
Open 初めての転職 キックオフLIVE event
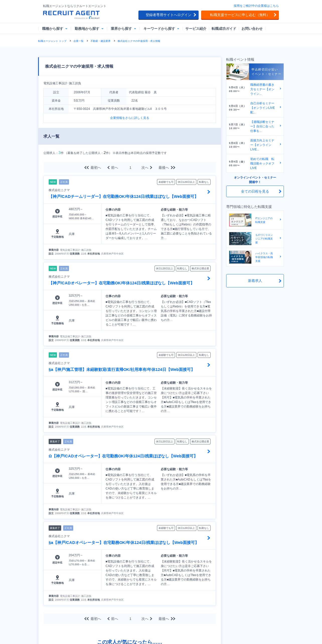point(255,164)
